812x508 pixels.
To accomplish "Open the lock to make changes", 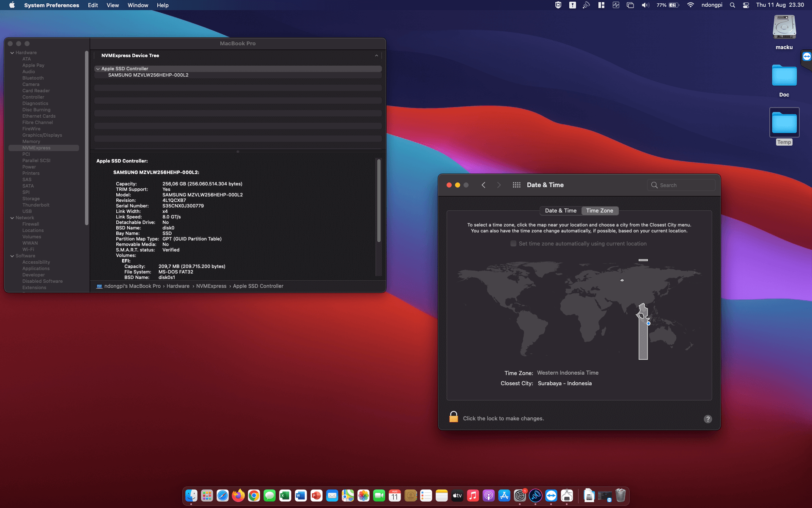I will click(453, 417).
